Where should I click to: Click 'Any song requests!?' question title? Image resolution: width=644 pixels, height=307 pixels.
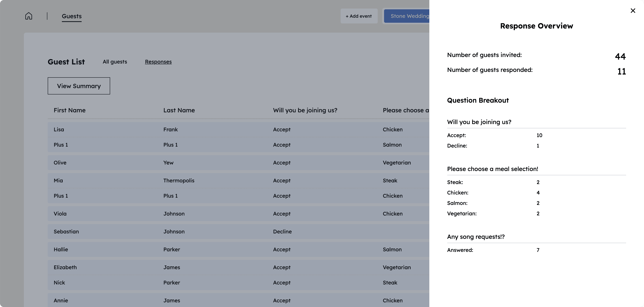[476, 237]
